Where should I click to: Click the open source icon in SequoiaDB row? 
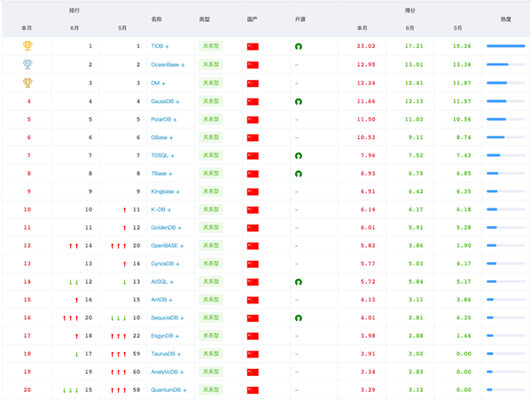(x=299, y=318)
